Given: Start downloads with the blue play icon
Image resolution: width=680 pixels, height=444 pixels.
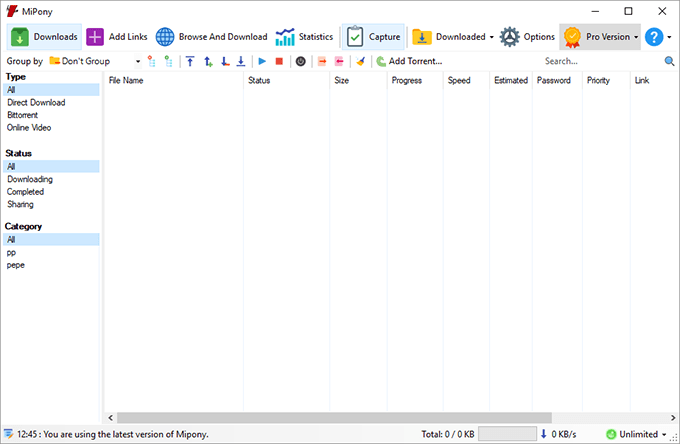Looking at the screenshot, I should pos(262,61).
